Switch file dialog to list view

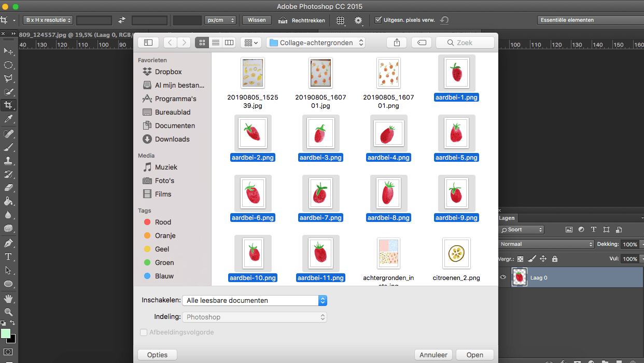pyautogui.click(x=216, y=43)
